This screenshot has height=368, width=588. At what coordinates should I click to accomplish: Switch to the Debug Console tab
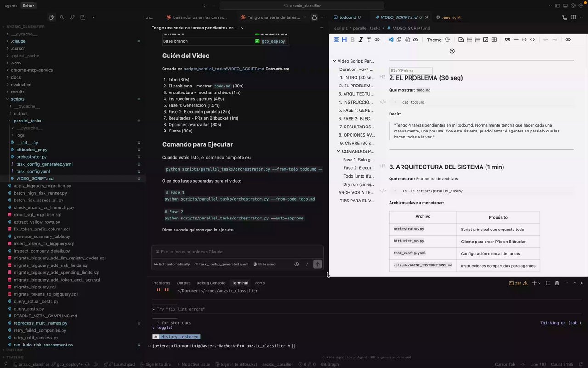[211, 283]
